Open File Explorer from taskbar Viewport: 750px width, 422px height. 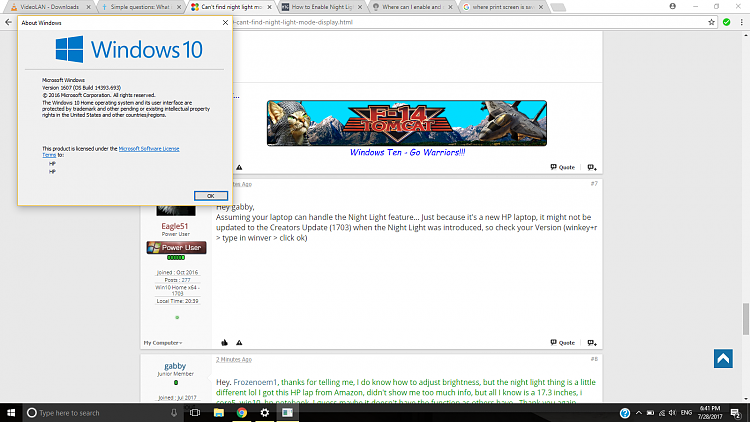coord(219,412)
